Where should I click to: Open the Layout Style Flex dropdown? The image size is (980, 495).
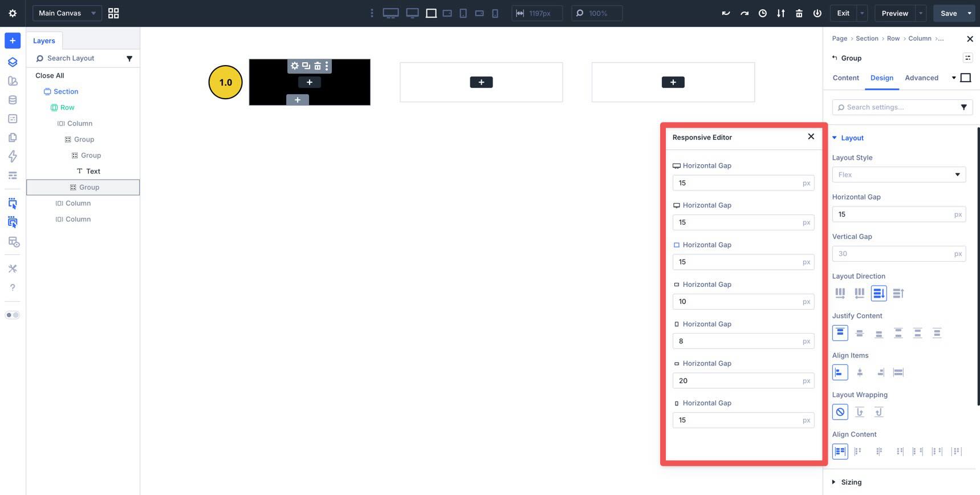point(898,175)
